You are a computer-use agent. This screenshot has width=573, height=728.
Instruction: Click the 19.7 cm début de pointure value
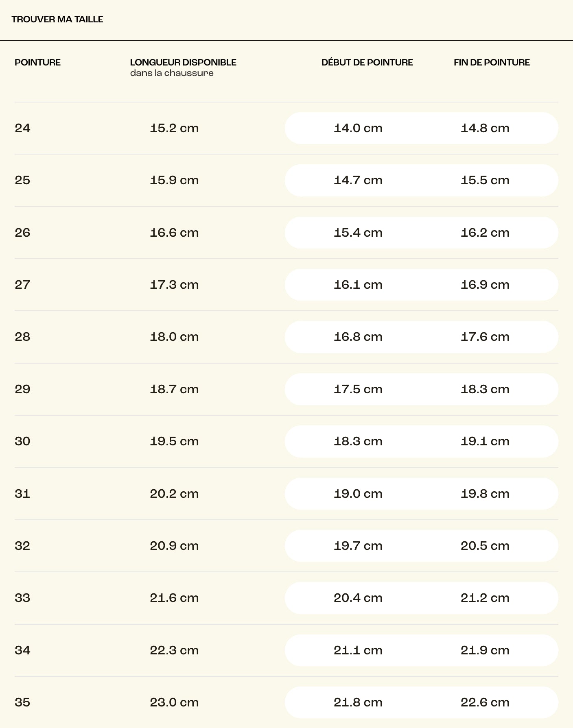(358, 546)
